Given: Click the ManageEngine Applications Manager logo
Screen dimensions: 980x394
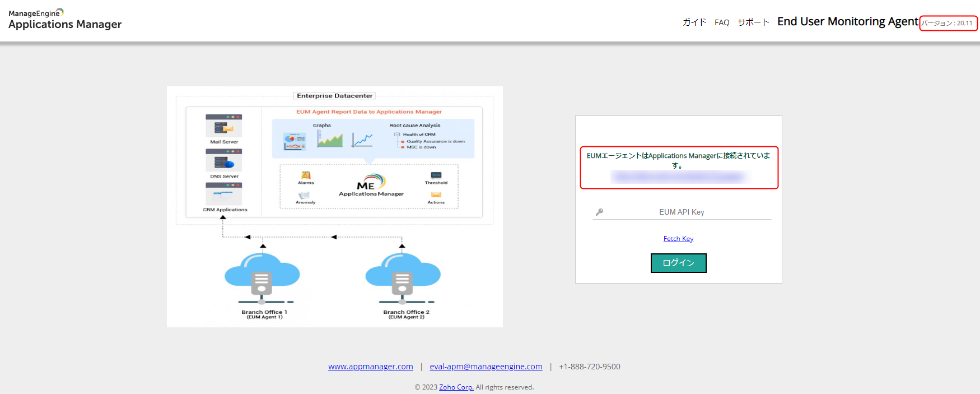Looking at the screenshot, I should click(65, 19).
